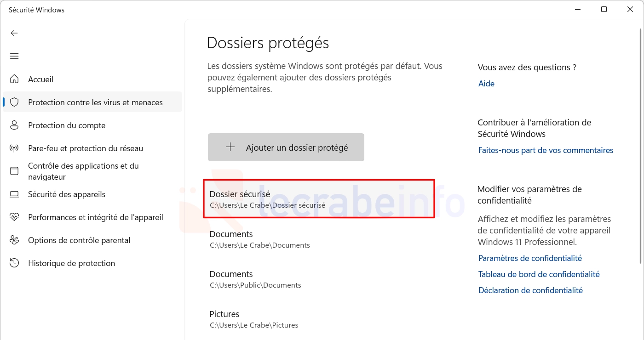Click Faites-nous part de vos commentaires
The image size is (644, 340).
[x=546, y=150]
